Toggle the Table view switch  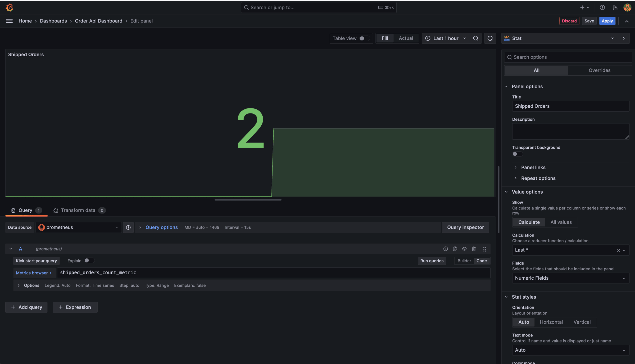pyautogui.click(x=364, y=38)
